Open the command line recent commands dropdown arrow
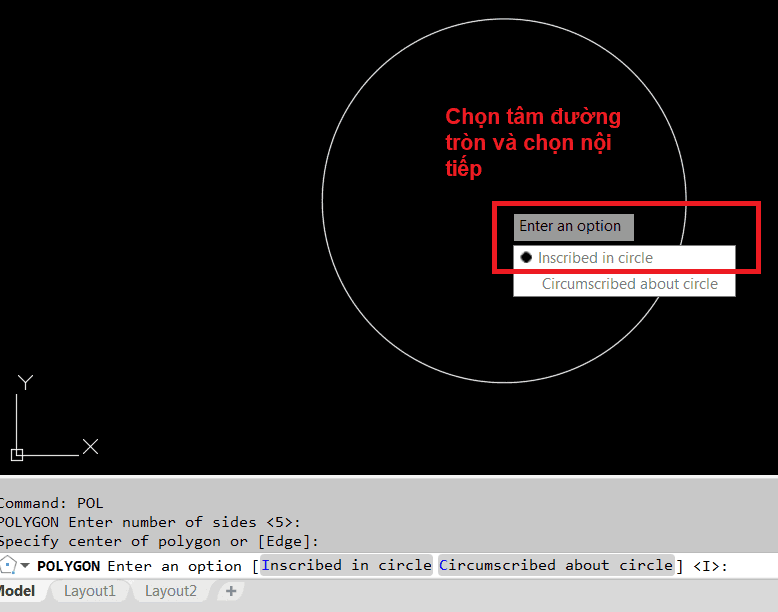 point(25,565)
